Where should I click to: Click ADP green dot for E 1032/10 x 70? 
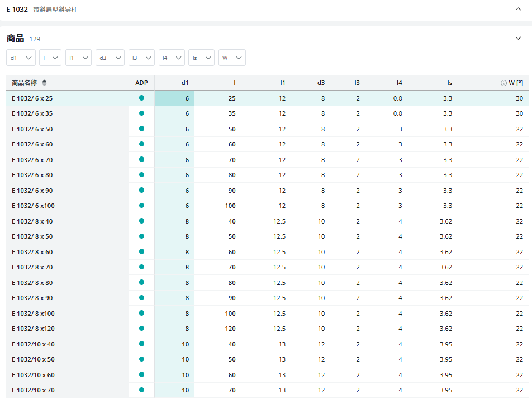[x=141, y=389]
